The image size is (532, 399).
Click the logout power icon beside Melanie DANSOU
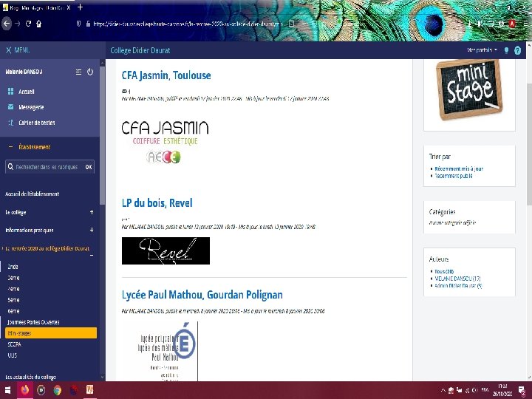pyautogui.click(x=90, y=72)
